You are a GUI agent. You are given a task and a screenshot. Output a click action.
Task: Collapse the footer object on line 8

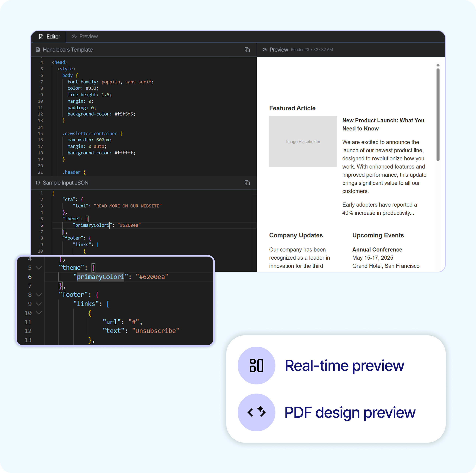tap(39, 295)
